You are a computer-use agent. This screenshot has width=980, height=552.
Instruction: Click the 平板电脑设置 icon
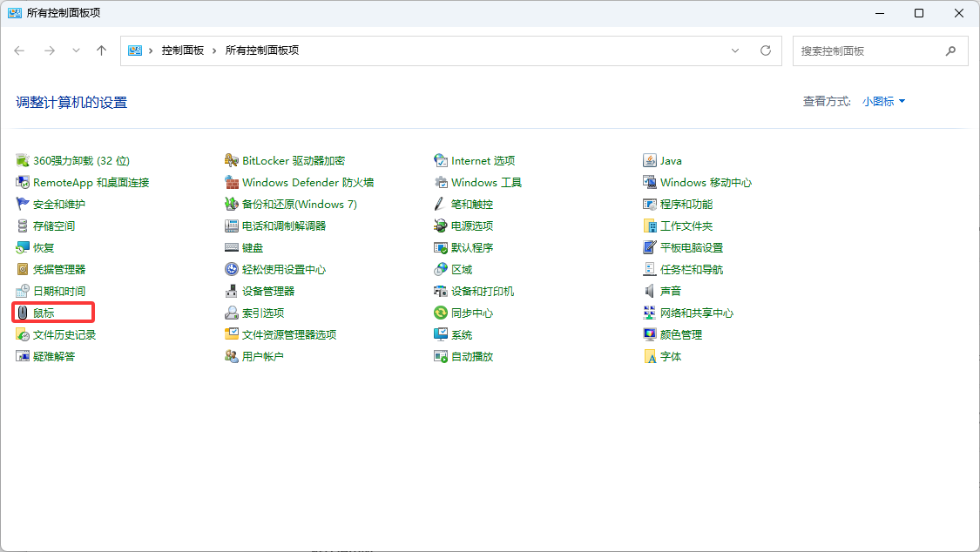click(x=649, y=248)
